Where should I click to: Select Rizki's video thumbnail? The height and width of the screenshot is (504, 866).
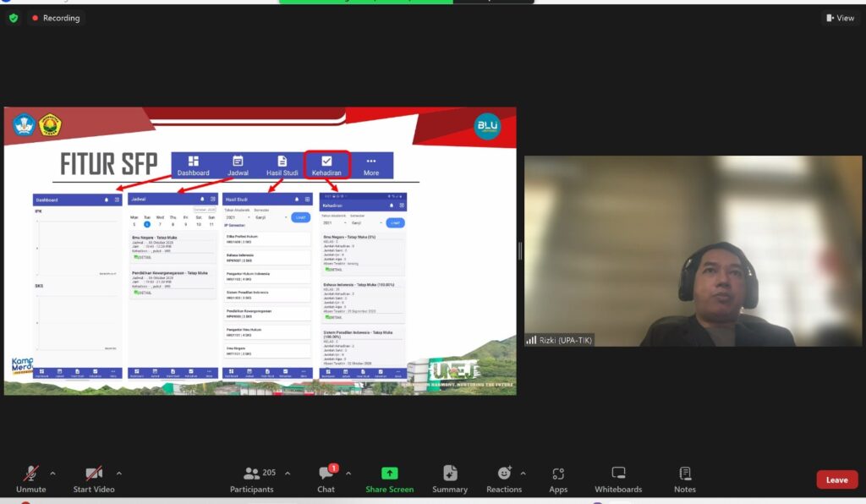(x=693, y=251)
